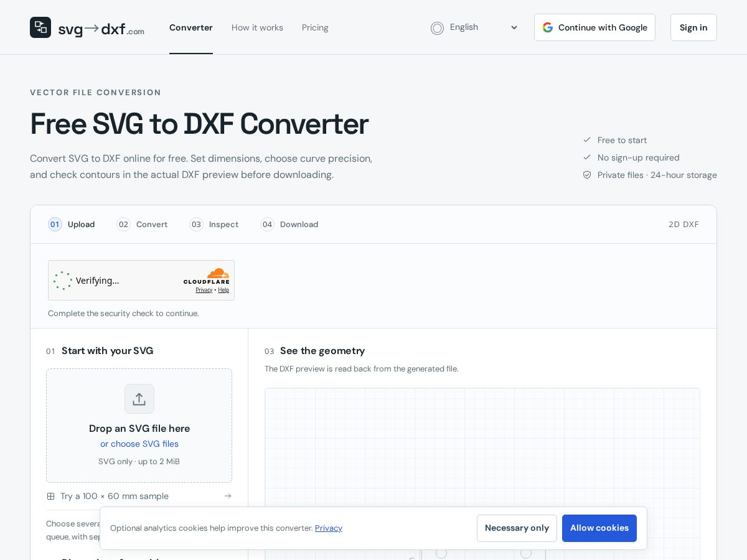747x560 pixels.
Task: Select the 03 Inspect step
Action: (x=214, y=224)
